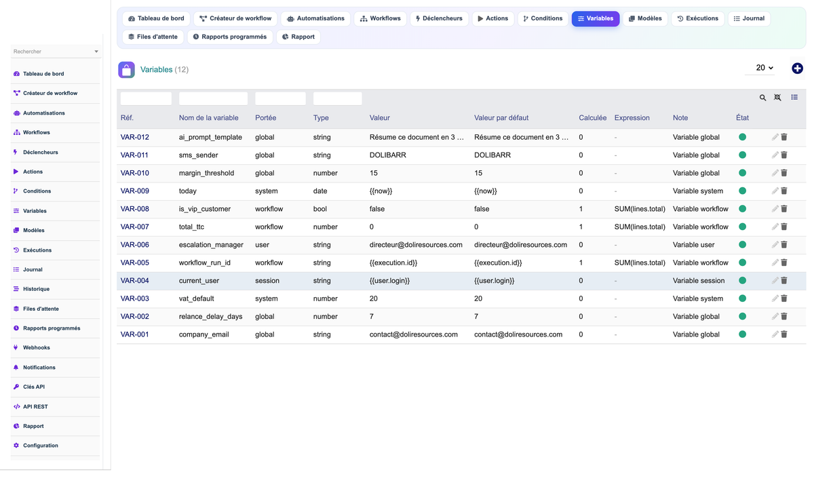Sort by the État column header

743,117
